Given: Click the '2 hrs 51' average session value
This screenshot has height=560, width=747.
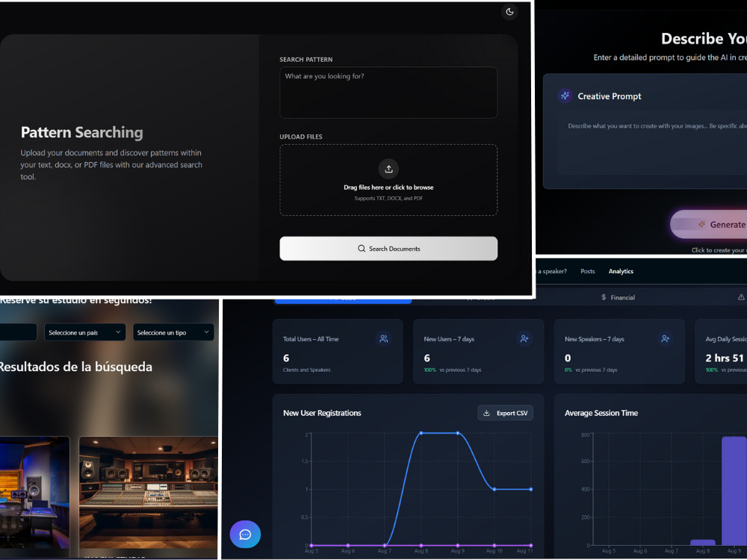Looking at the screenshot, I should pyautogui.click(x=724, y=358).
